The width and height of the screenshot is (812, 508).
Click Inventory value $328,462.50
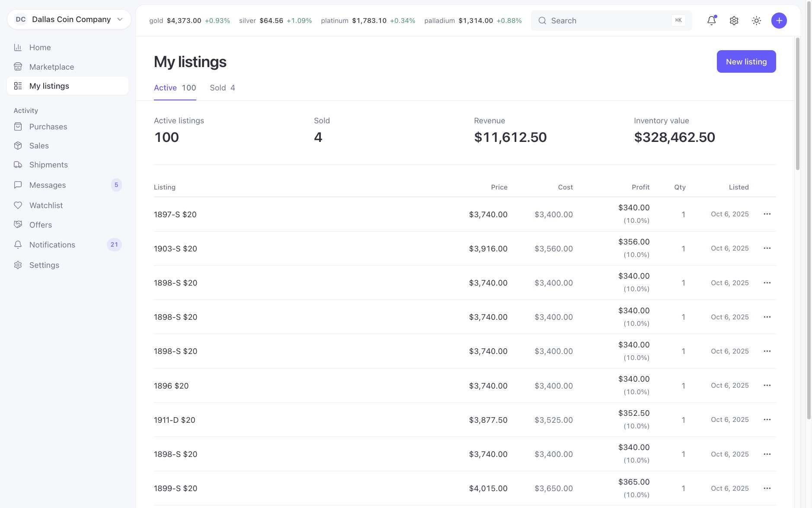[x=675, y=137]
